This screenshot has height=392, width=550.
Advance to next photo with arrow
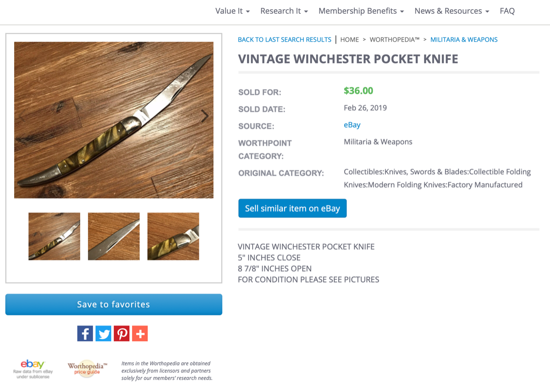[204, 116]
